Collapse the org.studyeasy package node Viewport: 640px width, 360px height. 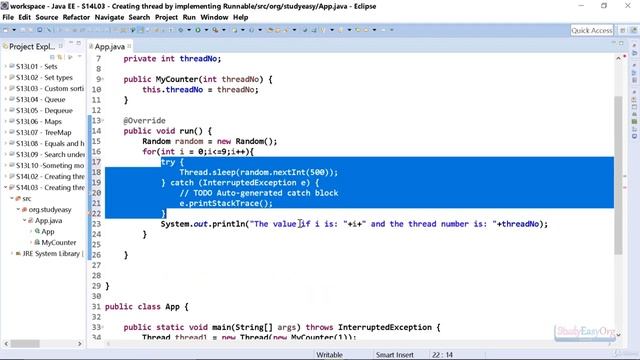(18, 210)
